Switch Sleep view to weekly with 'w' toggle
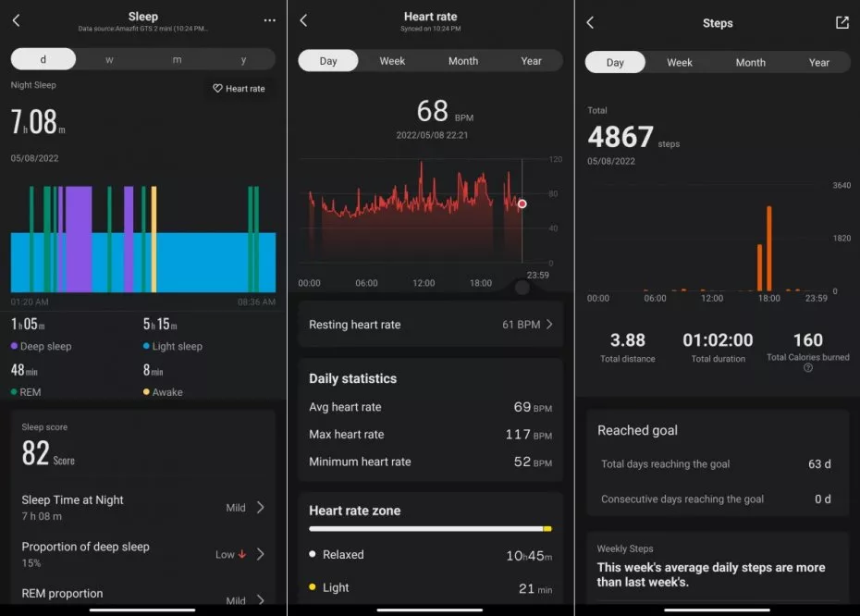Screen dimensions: 860x616 (x=108, y=58)
